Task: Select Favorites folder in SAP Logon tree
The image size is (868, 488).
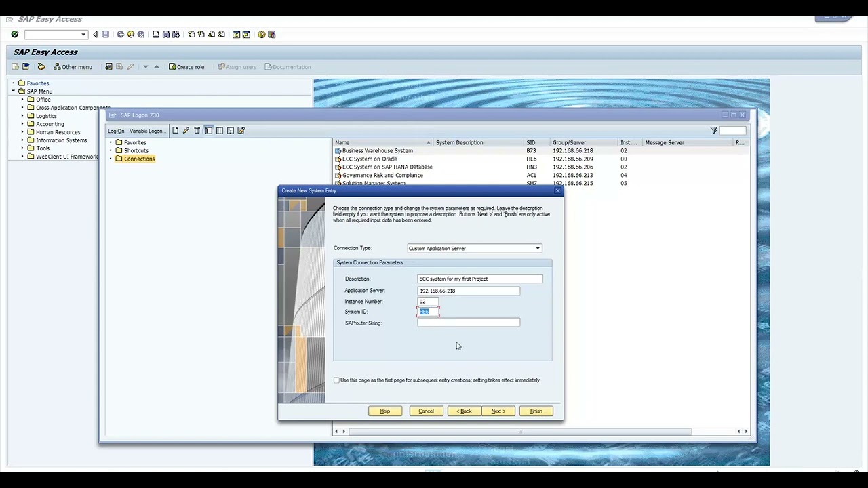Action: point(134,142)
